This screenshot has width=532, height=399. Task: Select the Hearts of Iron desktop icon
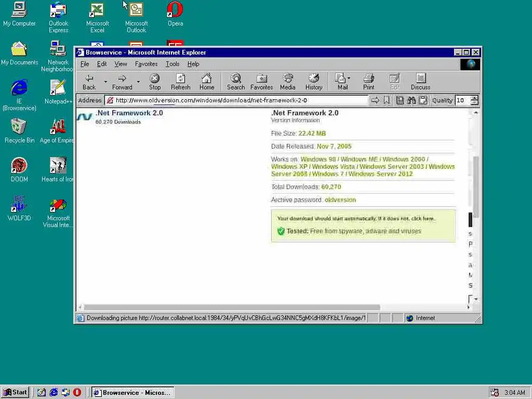[57, 170]
